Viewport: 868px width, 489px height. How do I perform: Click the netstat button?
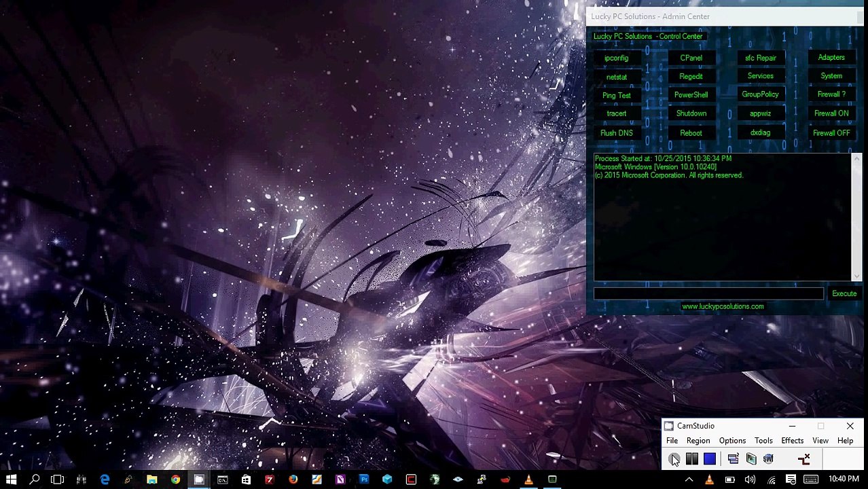(617, 77)
